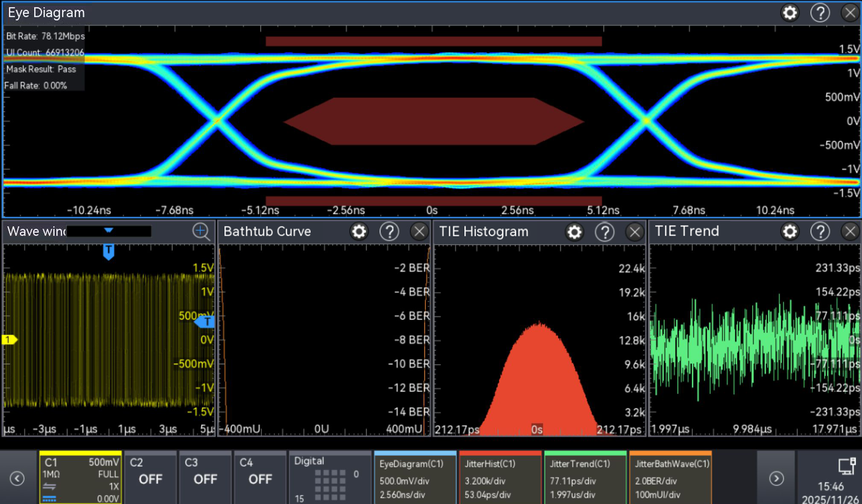This screenshot has width=862, height=504.
Task: Open Bathtub Curve settings gear
Action: 359,232
